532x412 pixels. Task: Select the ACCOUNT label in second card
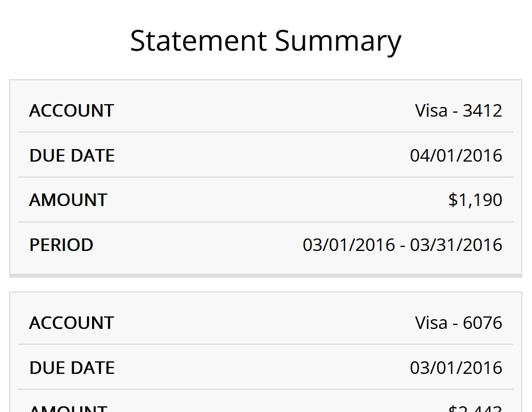[72, 323]
